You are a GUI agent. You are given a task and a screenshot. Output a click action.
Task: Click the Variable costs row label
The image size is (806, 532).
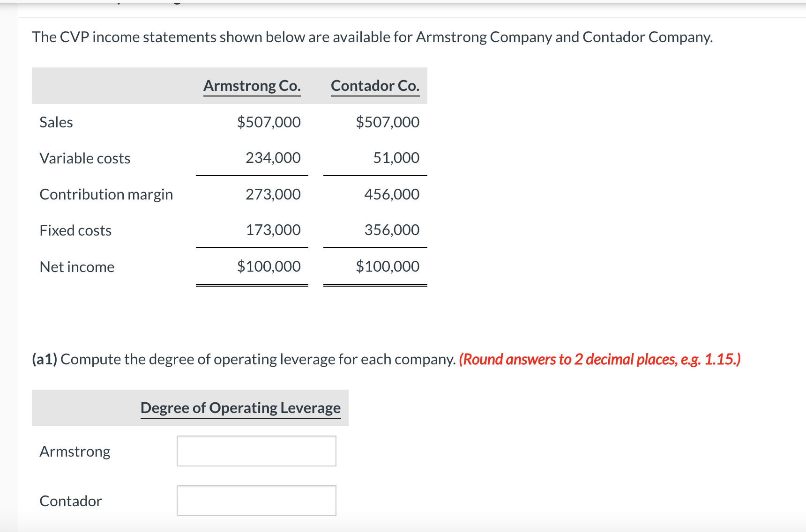[85, 158]
